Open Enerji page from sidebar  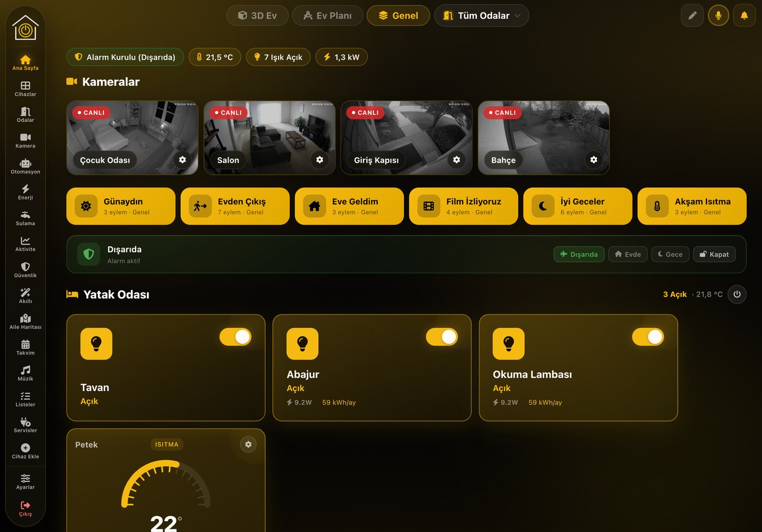click(x=26, y=192)
